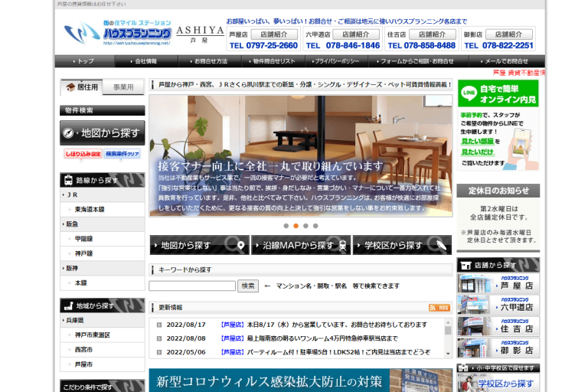Image resolution: width=588 pixels, height=392 pixels.
Task: Click 住吉店 phone number 078-858-8488
Action: [430, 45]
